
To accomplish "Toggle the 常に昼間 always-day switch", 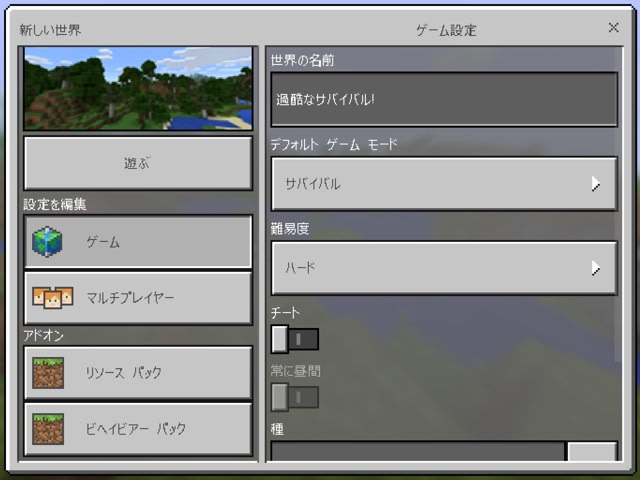I will pos(295,397).
